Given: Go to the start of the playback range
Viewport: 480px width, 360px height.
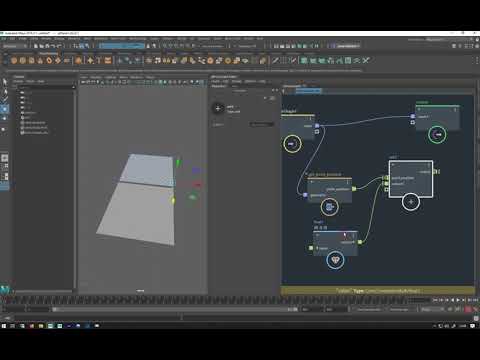Looking at the screenshot, I should coord(435,300).
